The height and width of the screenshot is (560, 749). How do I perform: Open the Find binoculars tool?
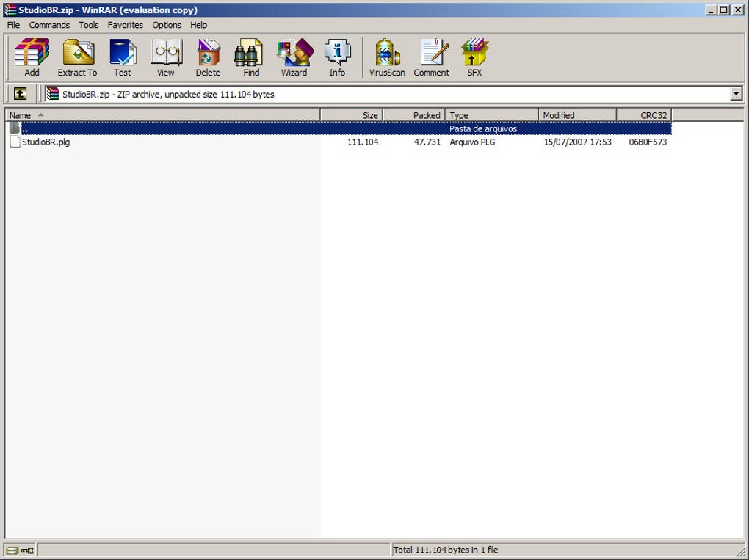tap(251, 57)
